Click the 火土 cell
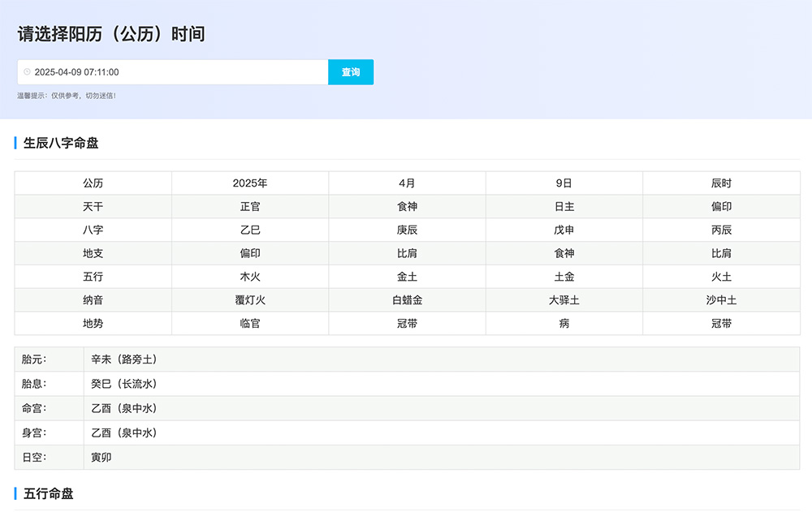The image size is (812, 512). click(721, 277)
